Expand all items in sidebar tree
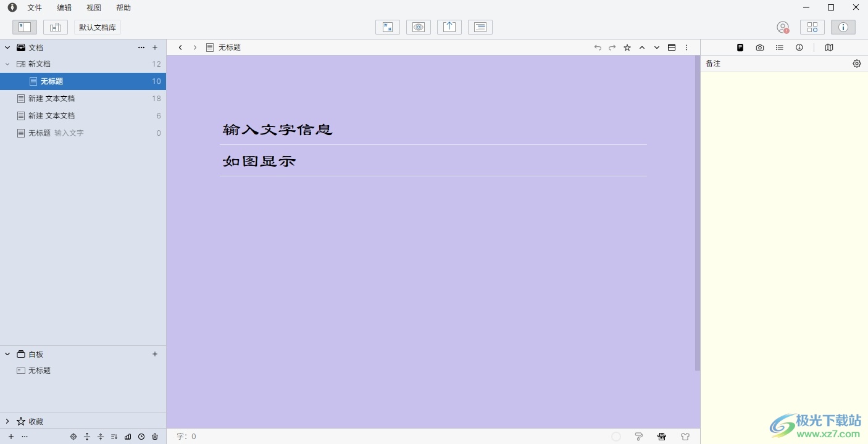Image resolution: width=868 pixels, height=444 pixels. tap(87, 437)
